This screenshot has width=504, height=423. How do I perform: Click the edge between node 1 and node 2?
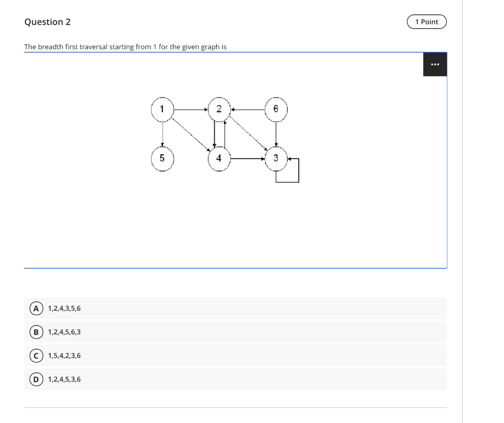tap(191, 109)
